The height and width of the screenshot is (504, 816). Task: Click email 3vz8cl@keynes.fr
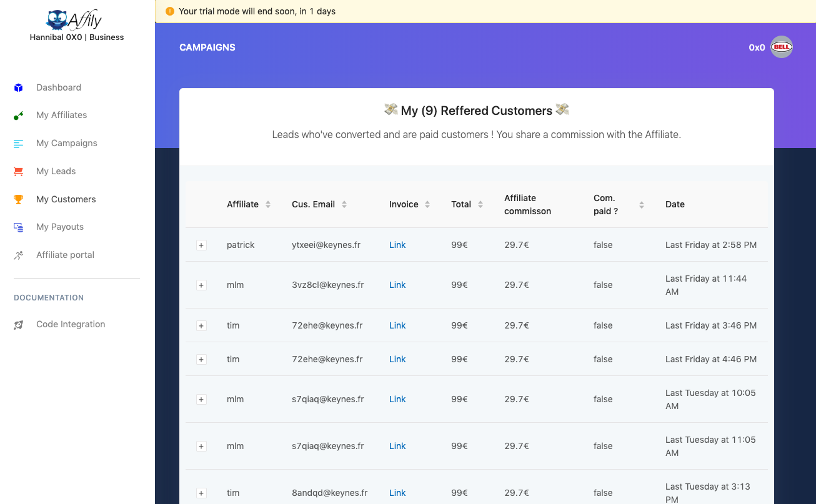pyautogui.click(x=328, y=285)
